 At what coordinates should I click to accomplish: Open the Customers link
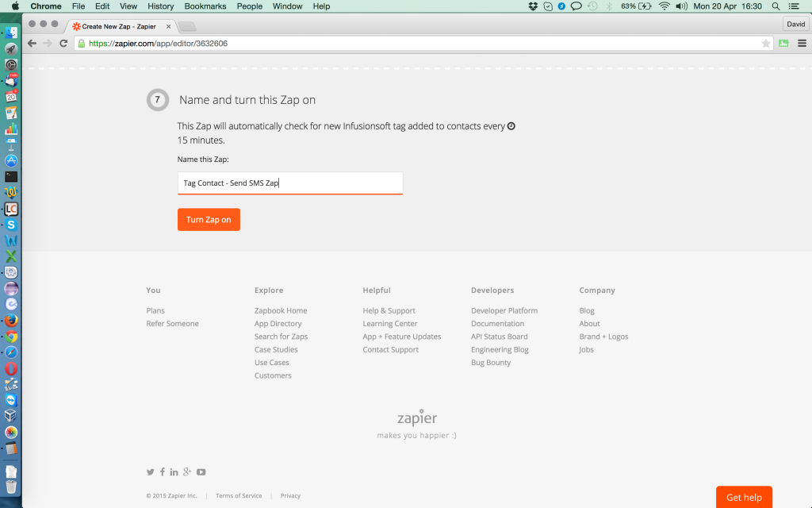coord(273,375)
